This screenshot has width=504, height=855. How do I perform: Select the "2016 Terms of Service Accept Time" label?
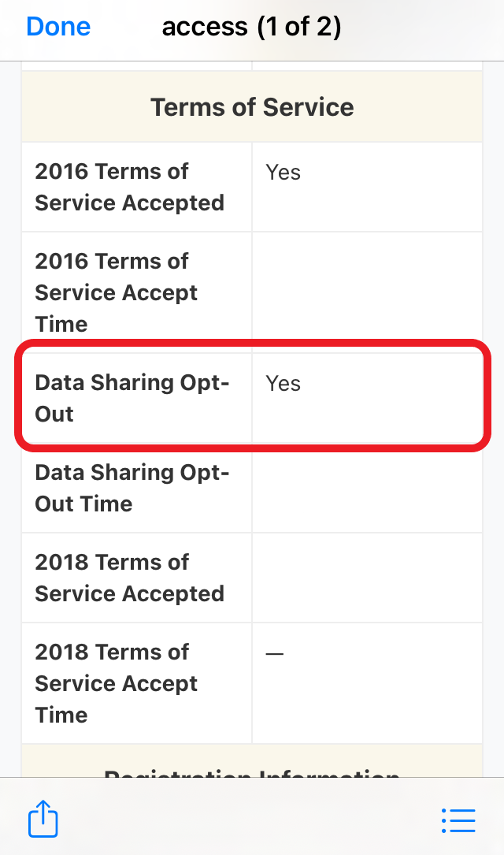click(117, 292)
